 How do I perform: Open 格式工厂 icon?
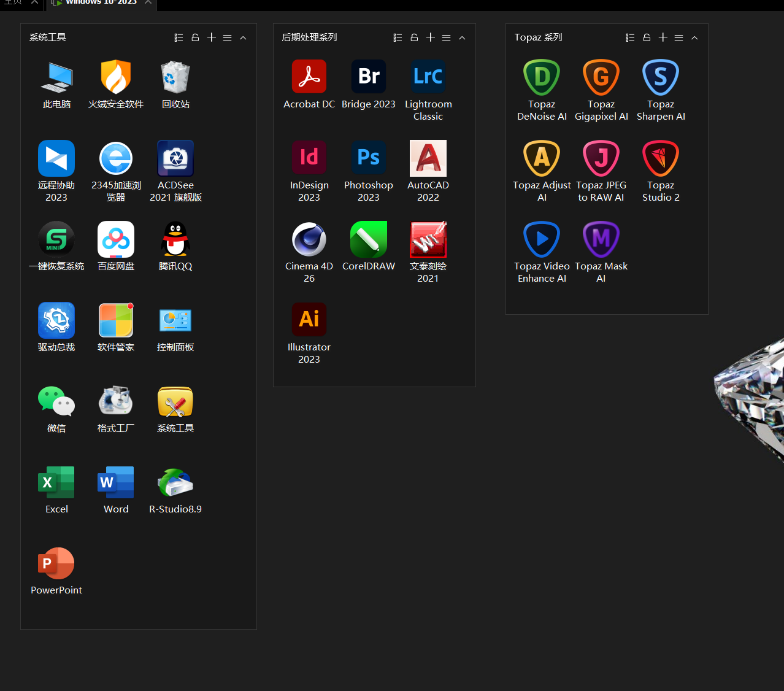tap(116, 401)
